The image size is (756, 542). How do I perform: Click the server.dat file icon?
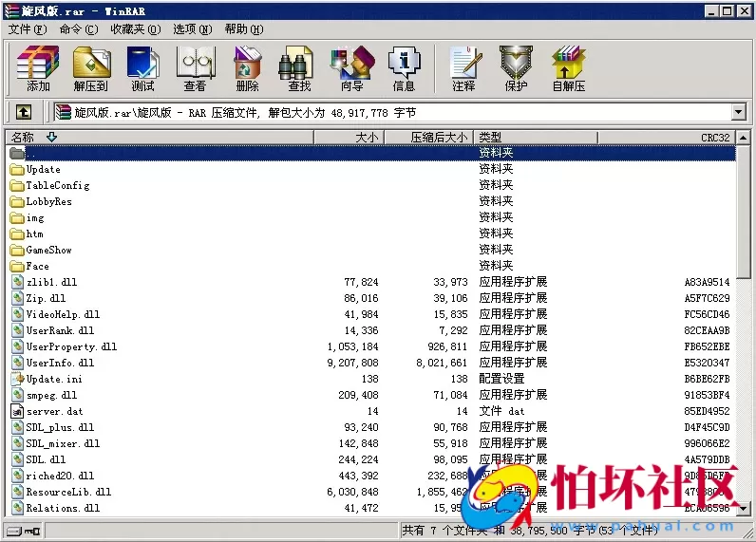tap(17, 411)
